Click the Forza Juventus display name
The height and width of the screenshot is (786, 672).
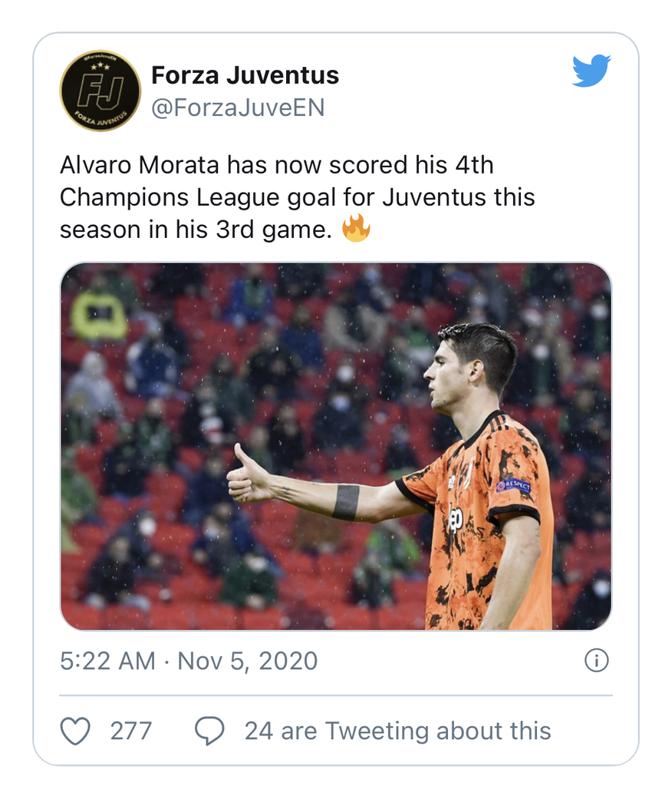(245, 75)
